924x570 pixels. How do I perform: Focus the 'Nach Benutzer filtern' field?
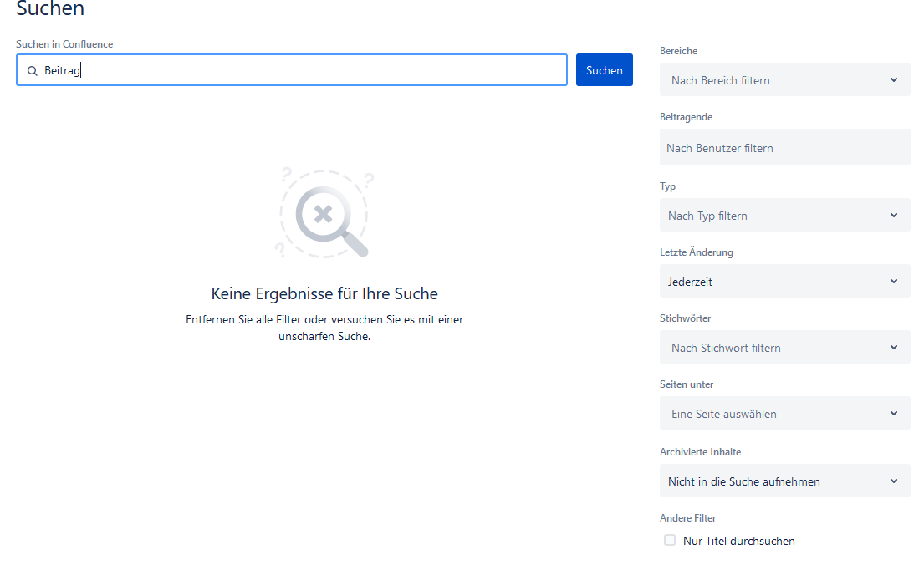(x=785, y=148)
